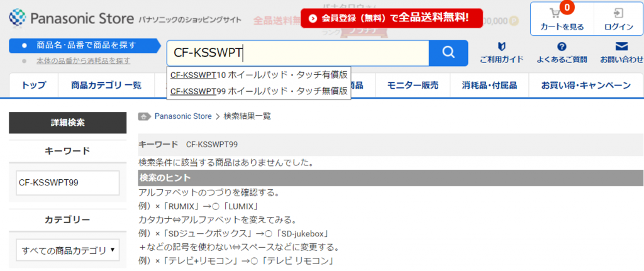644x271 pixels.
Task: Open the 商品カテゴリ一覧 navigation tab
Action: click(x=106, y=86)
